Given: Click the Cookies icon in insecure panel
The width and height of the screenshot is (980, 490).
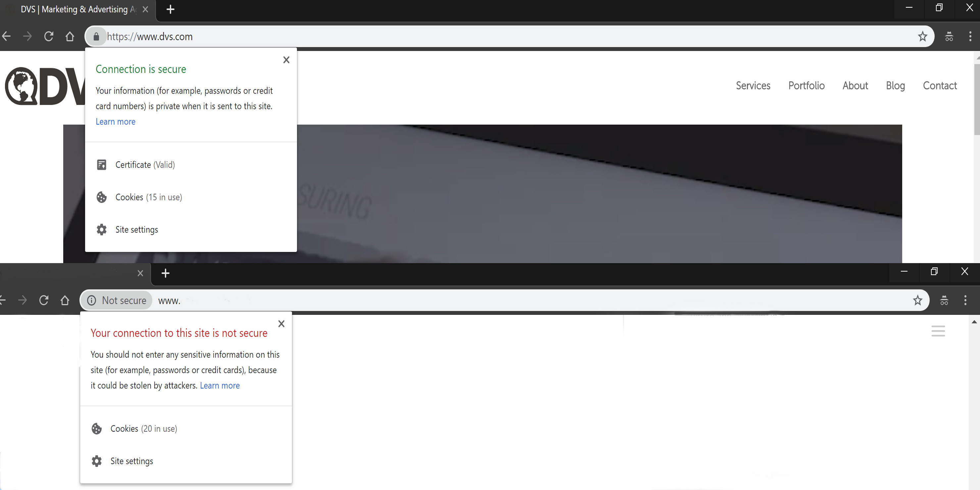Looking at the screenshot, I should pos(97,428).
